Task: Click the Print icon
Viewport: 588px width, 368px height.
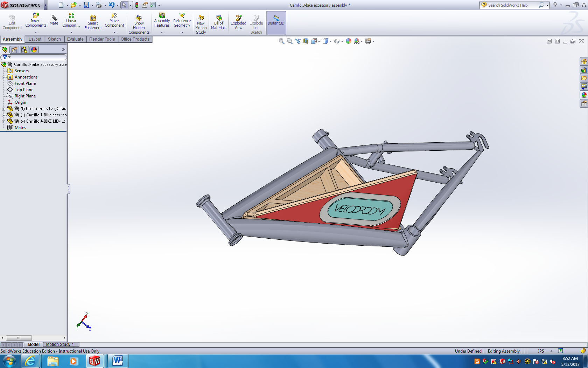Action: [99, 5]
